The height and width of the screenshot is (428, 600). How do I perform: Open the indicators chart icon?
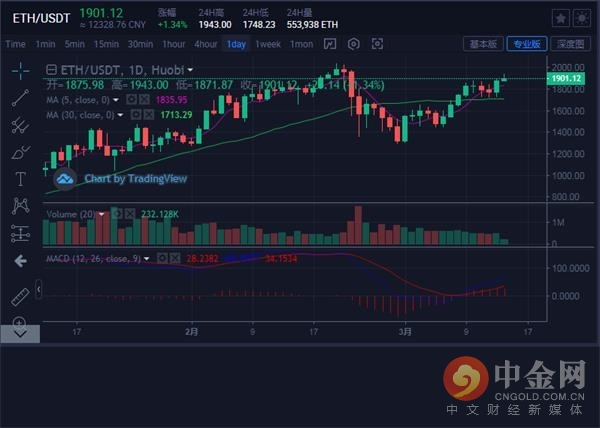pos(330,44)
